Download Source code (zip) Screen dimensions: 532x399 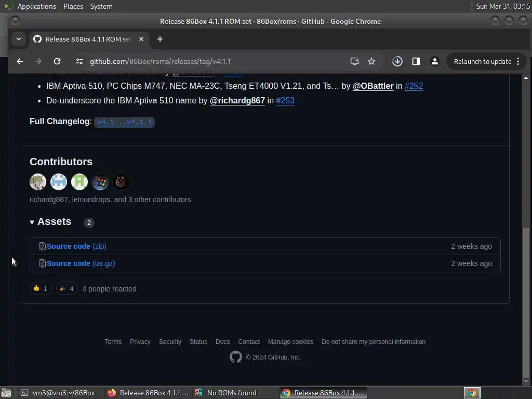[76, 246]
